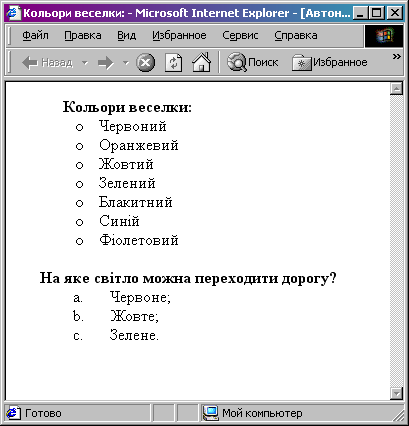Click the Windows logo throbber
The height and width of the screenshot is (426, 409).
point(384,36)
